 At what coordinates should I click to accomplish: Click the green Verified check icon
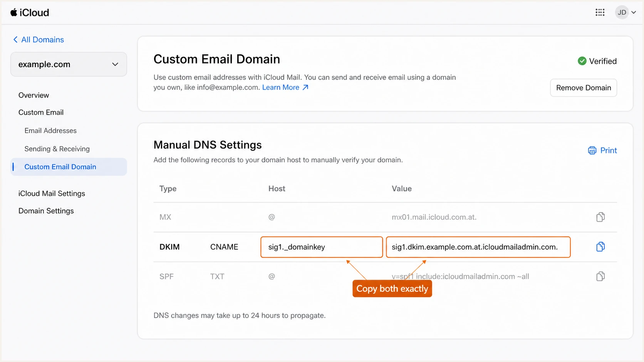click(582, 61)
